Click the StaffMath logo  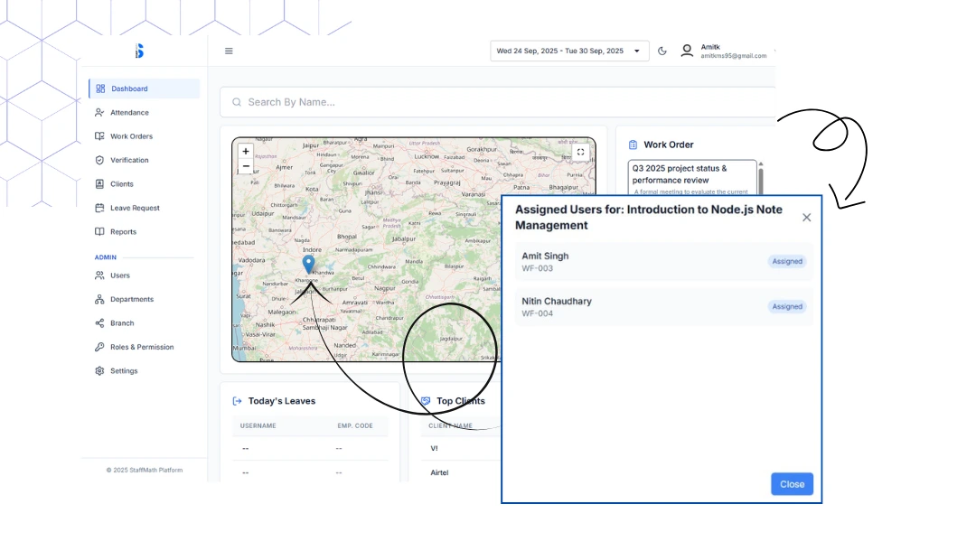pos(139,51)
